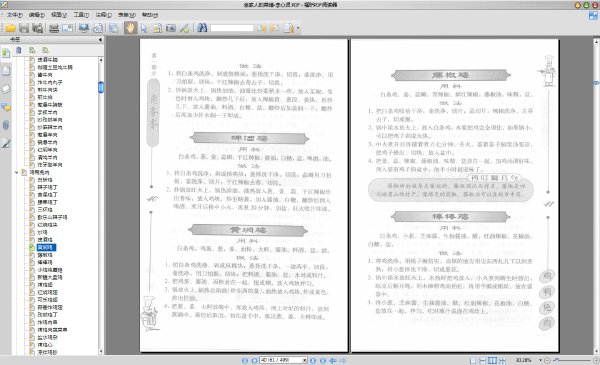Image resolution: width=600 pixels, height=365 pixels.
Task: Click the previous view back arrow
Action: pos(333,360)
